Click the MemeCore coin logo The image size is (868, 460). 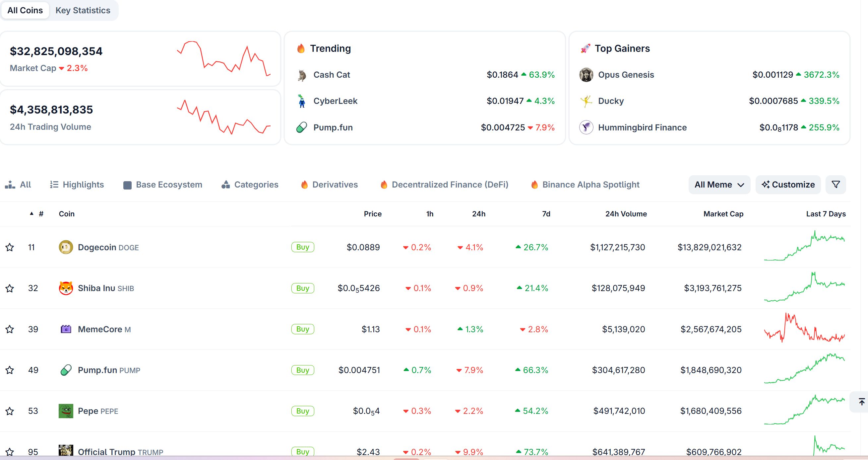(x=66, y=329)
